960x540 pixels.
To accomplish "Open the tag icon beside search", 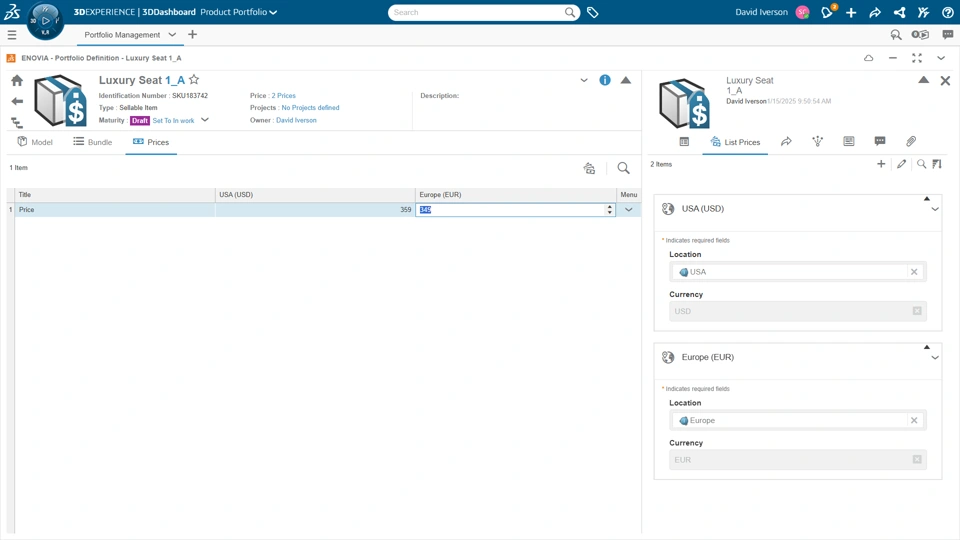I will click(592, 12).
